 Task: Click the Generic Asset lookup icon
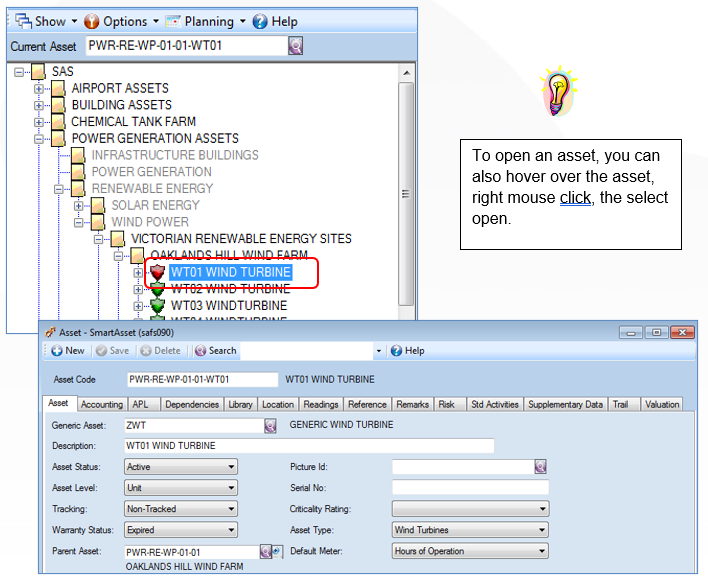pos(270,425)
